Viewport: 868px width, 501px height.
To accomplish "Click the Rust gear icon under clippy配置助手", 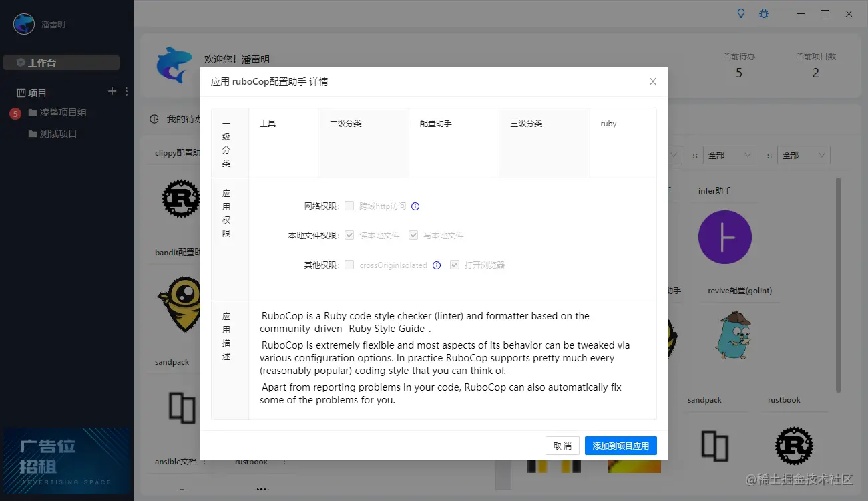I will point(181,198).
